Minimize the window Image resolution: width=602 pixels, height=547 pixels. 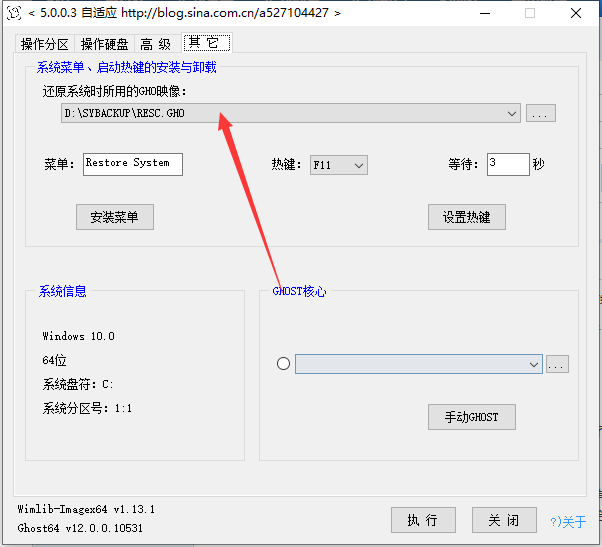483,13
